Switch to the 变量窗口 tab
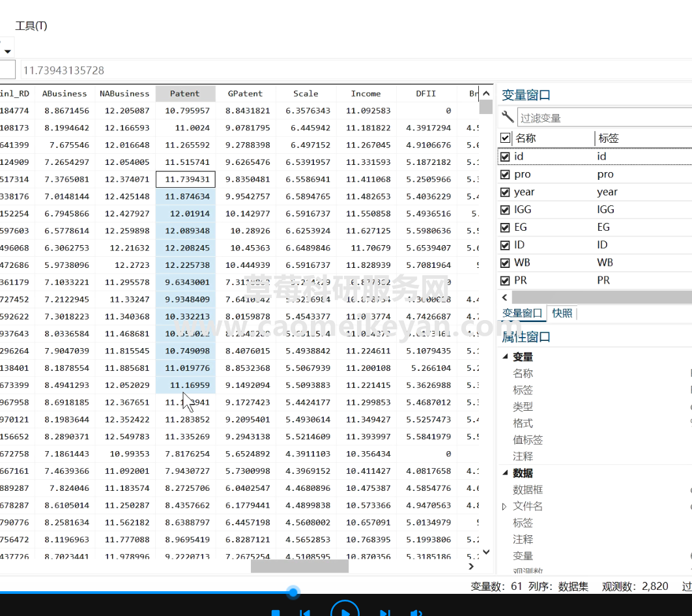 522,313
